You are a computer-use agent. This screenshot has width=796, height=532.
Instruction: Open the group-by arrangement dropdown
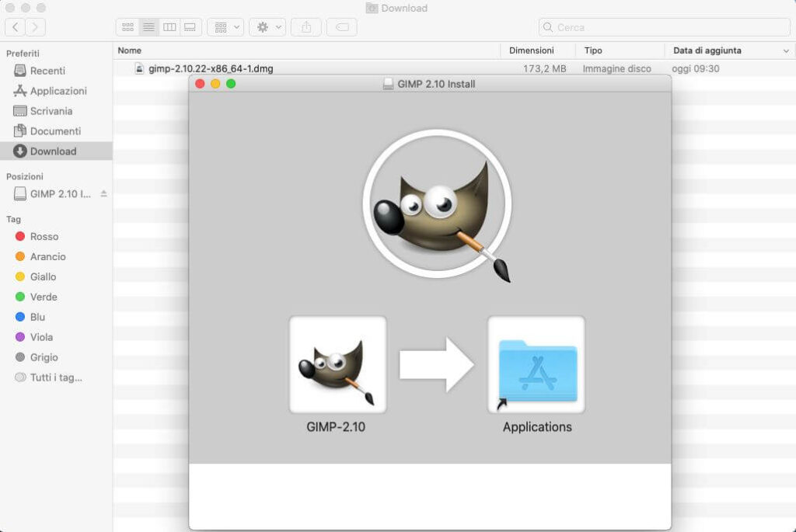226,27
